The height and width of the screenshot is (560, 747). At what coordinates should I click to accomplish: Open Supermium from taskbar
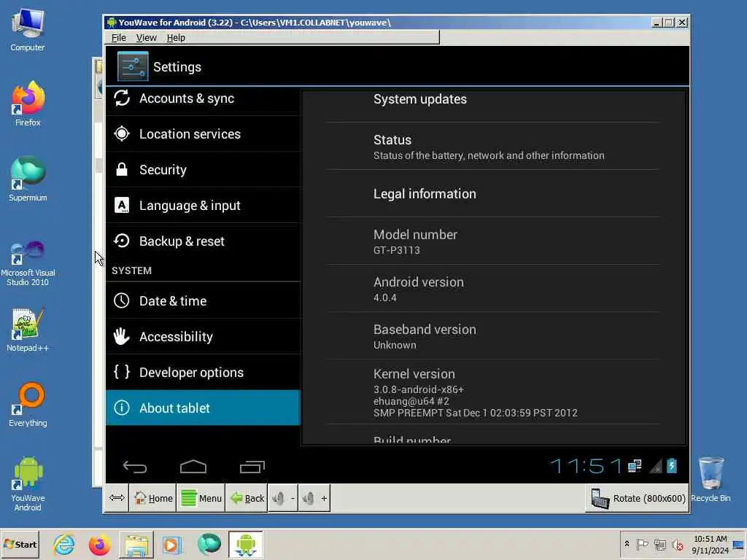coord(209,544)
